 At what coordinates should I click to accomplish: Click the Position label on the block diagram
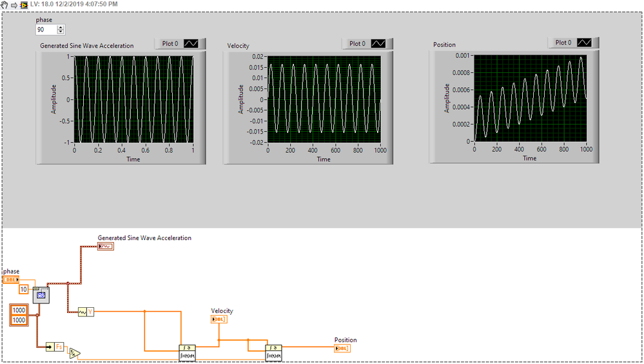point(346,340)
